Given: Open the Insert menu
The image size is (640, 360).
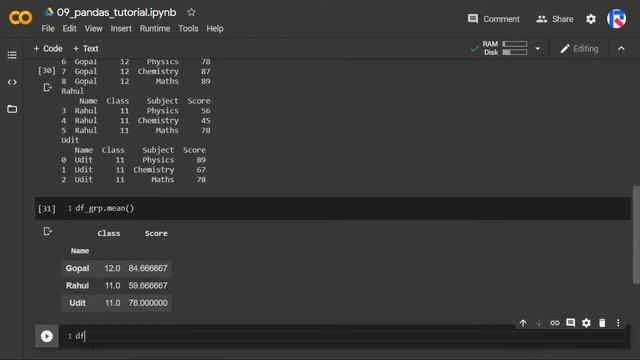Looking at the screenshot, I should (121, 29).
